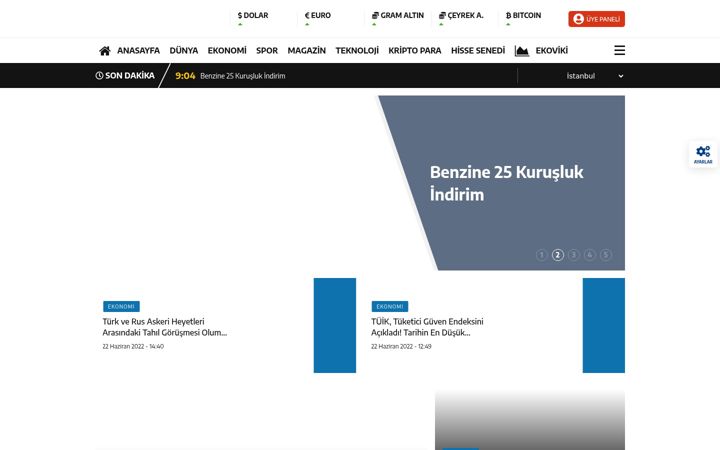Click date '22 Haziran 2022 - 14:40'
Viewport: 720px width, 450px height.
coord(133,347)
